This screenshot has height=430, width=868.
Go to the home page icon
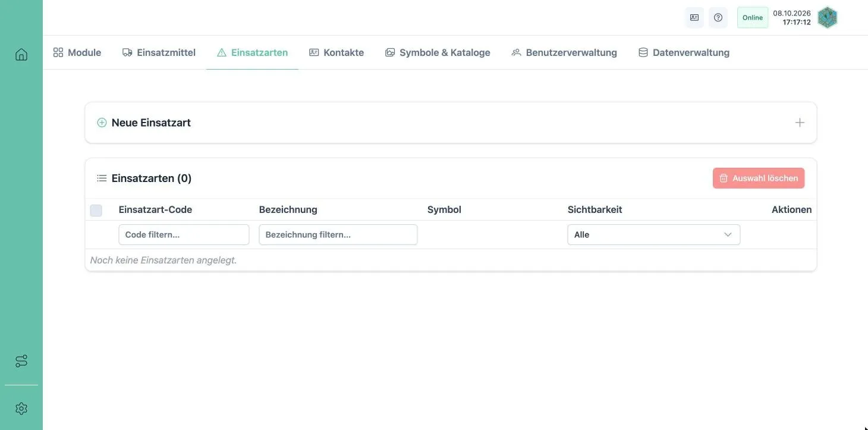(21, 55)
